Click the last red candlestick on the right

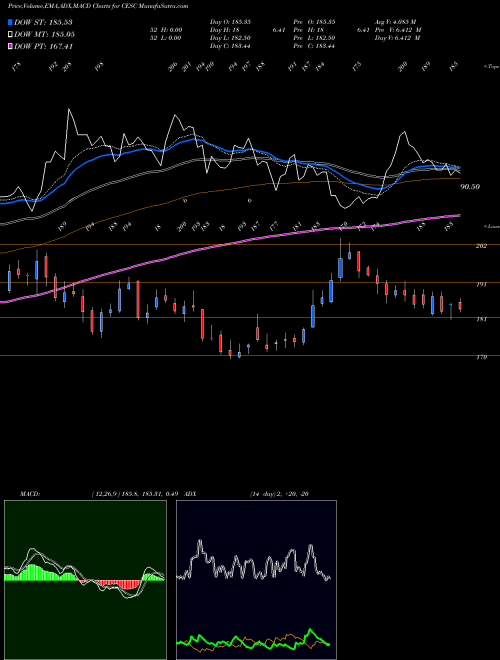[460, 306]
